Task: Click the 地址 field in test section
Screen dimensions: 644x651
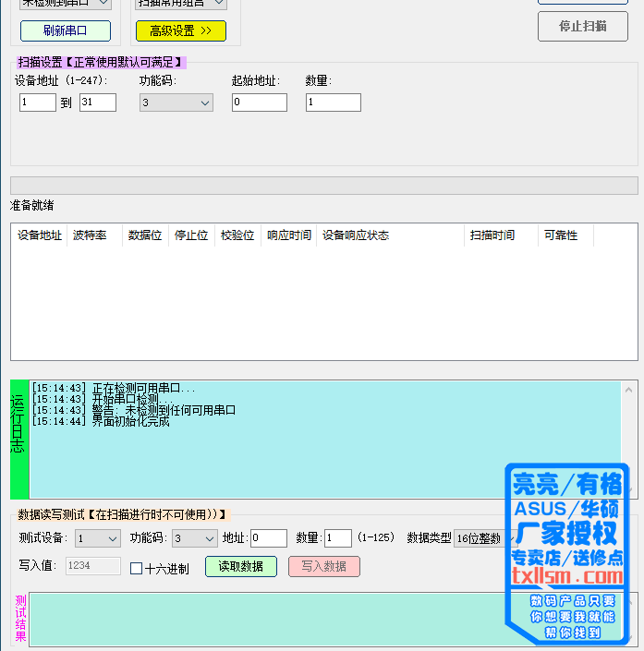Action: [x=268, y=538]
